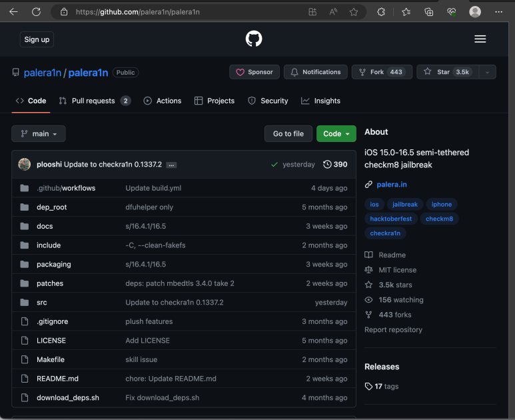This screenshot has height=420, width=515.
Task: Expand the commit message ellipsis button
Action: [171, 165]
